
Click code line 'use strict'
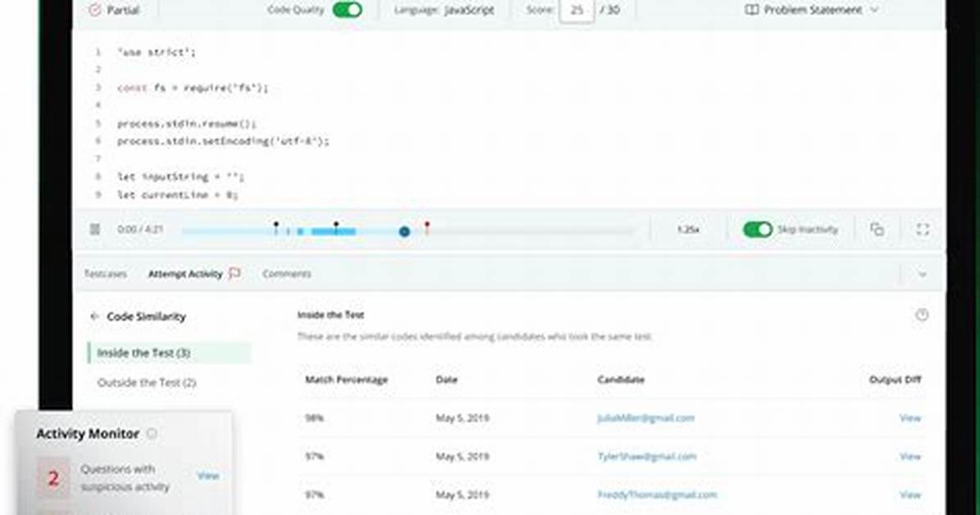click(x=157, y=52)
